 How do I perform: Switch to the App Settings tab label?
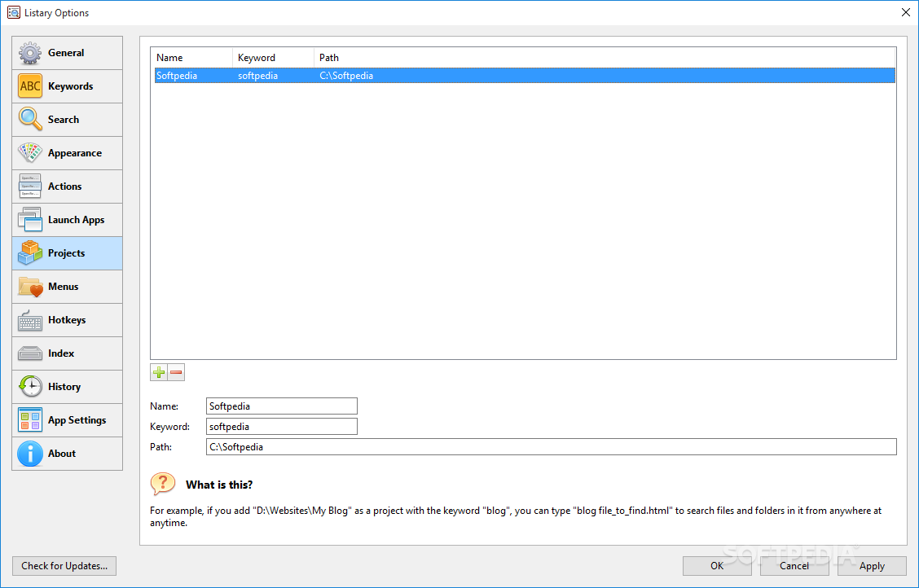[77, 420]
